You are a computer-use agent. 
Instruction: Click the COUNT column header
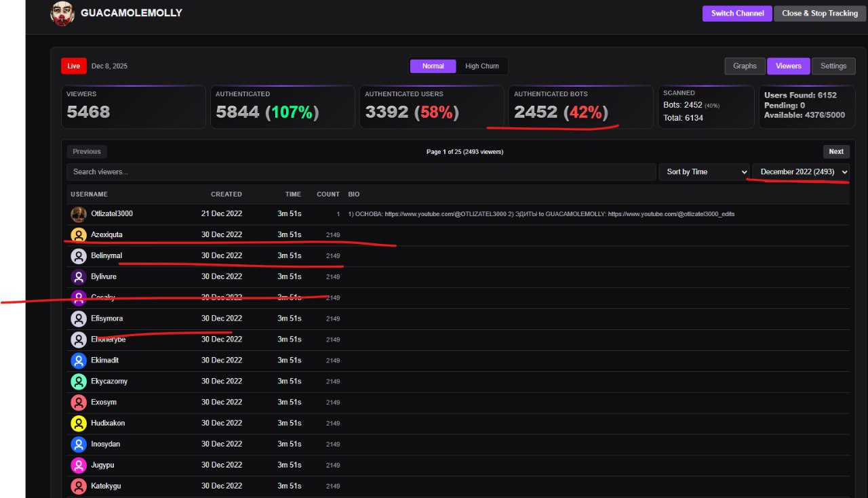(328, 194)
